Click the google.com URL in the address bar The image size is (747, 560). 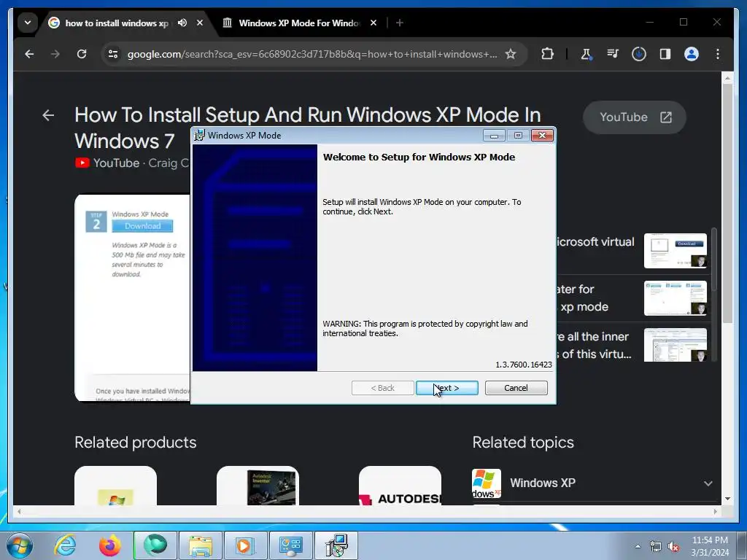312,54
